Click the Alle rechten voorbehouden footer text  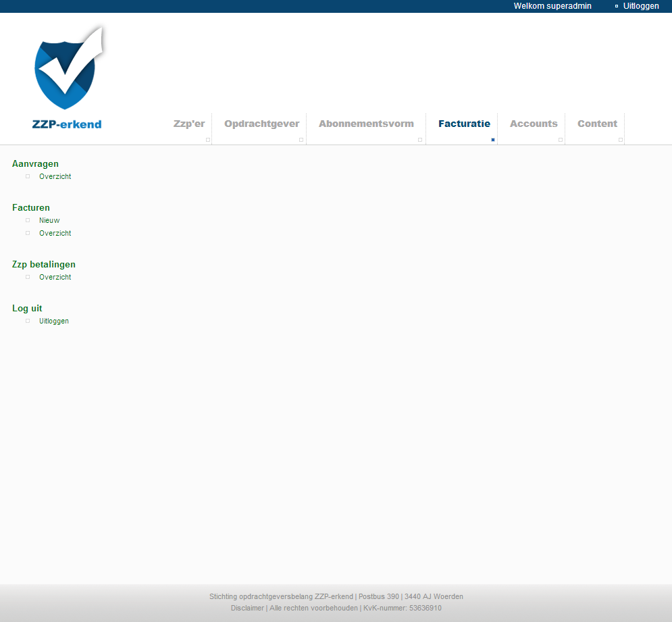(x=314, y=608)
